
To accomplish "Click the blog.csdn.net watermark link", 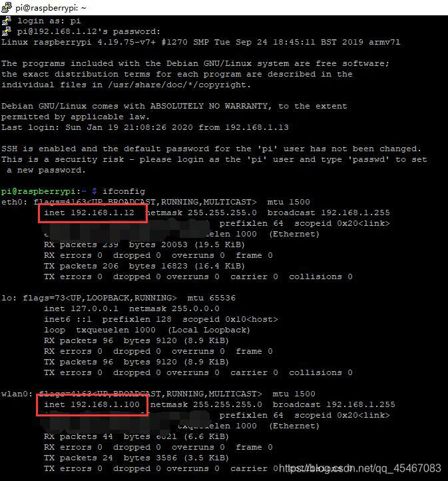I will (x=359, y=468).
